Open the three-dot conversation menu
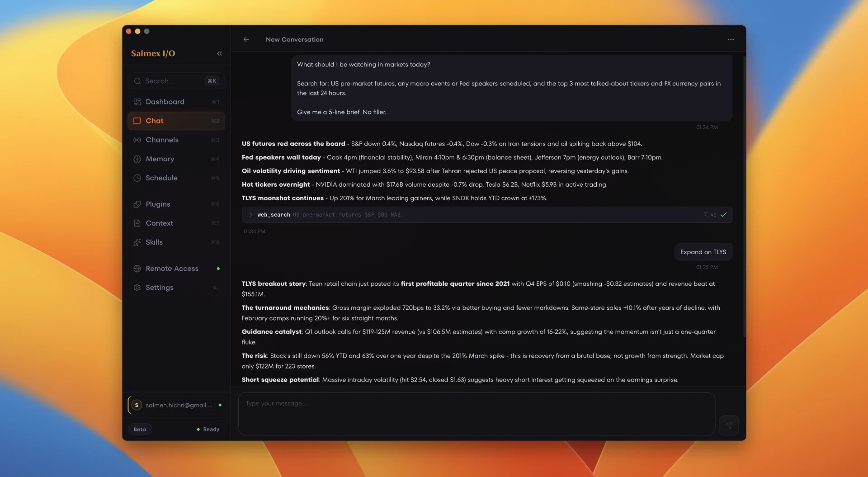The image size is (868, 477). coord(731,39)
